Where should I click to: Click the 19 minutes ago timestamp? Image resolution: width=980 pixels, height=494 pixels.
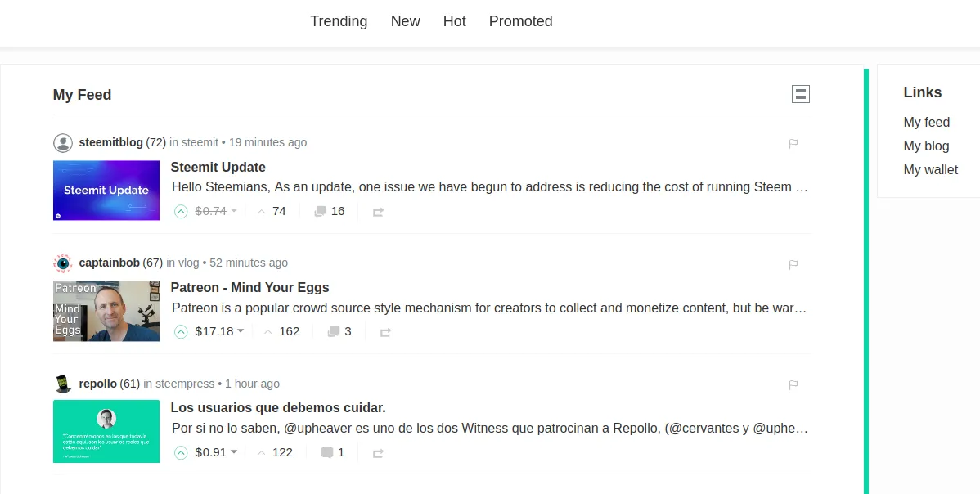(267, 142)
